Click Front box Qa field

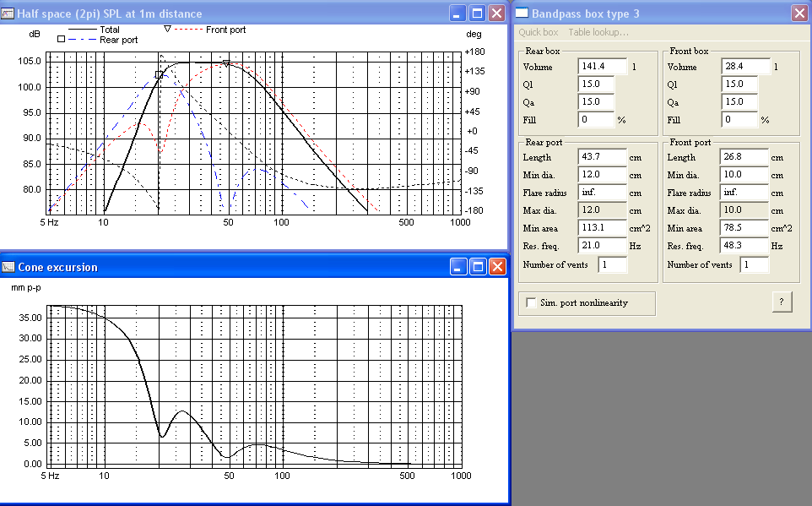point(739,101)
